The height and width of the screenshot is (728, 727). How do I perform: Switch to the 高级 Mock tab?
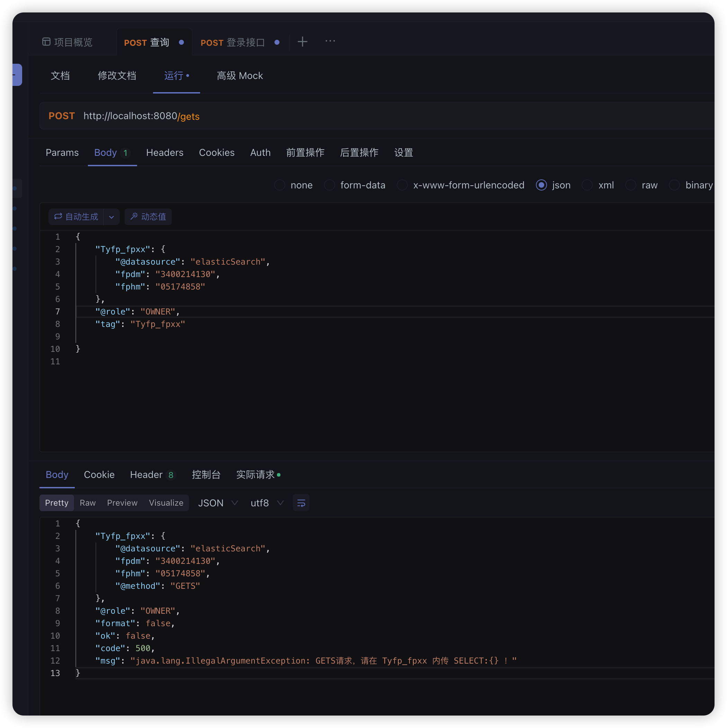[x=240, y=76]
